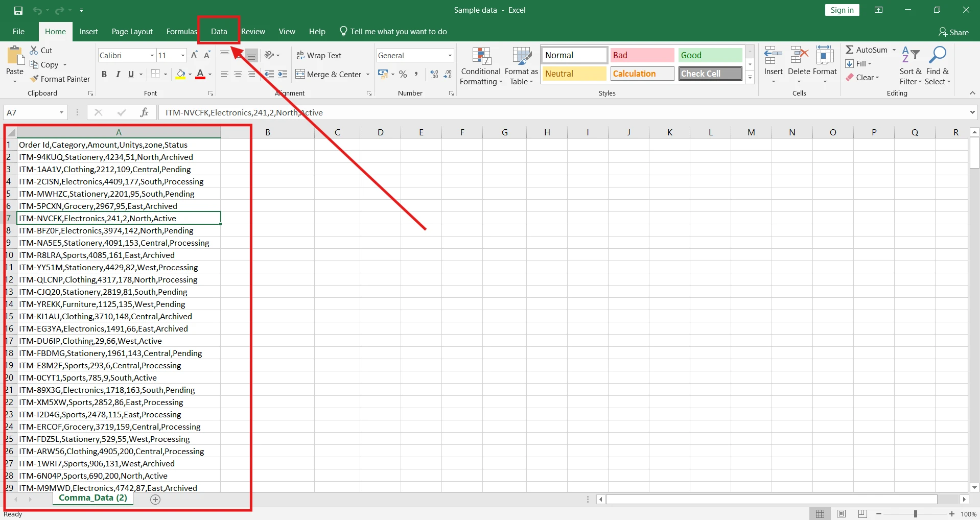Apply the Good cell style
The width and height of the screenshot is (980, 520).
[x=710, y=55]
